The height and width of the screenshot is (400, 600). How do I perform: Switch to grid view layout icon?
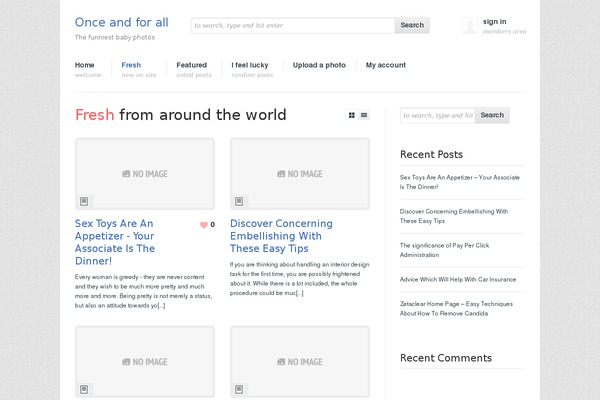pos(352,115)
